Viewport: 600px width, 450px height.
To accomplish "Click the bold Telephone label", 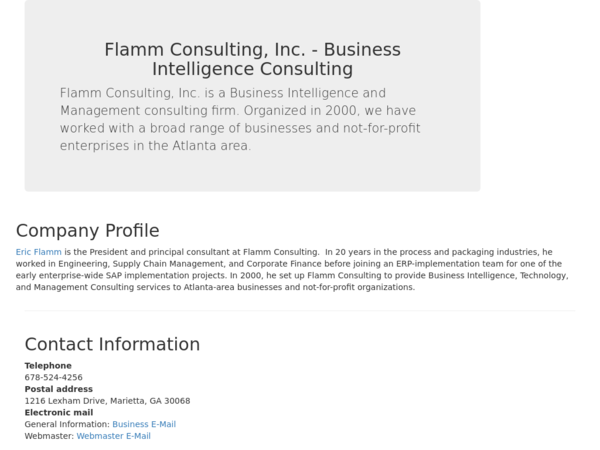I will coord(48,366).
